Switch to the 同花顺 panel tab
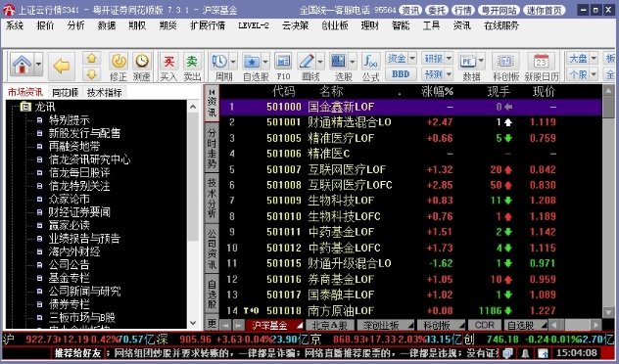619x364 pixels. coord(66,93)
